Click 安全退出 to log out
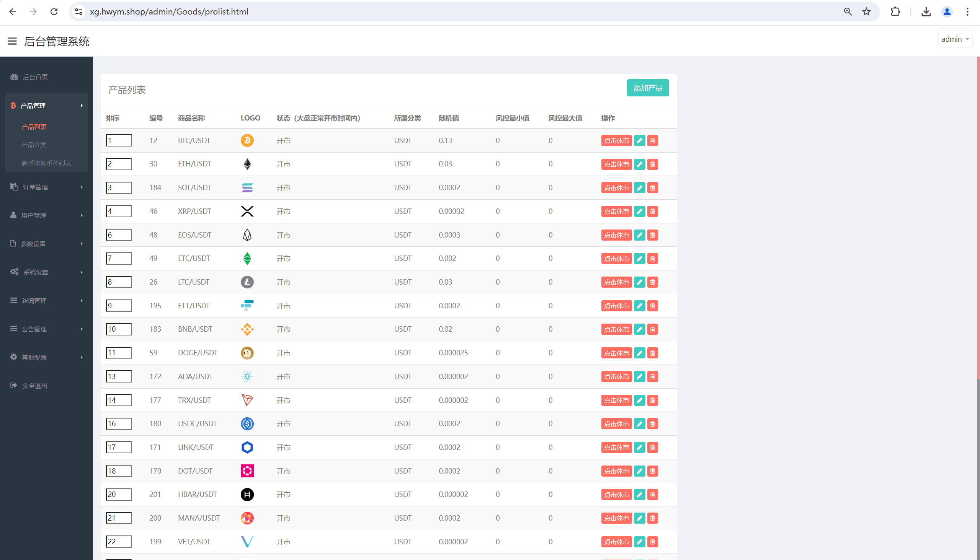The image size is (980, 560). 34,386
